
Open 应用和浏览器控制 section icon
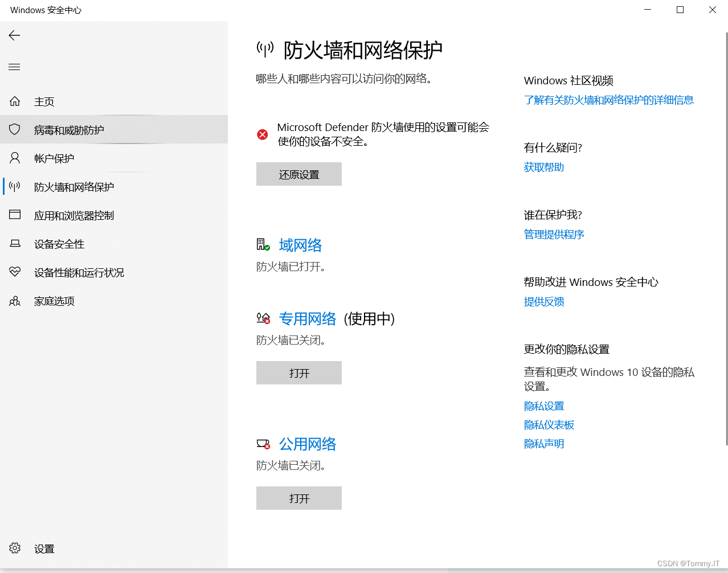[14, 215]
